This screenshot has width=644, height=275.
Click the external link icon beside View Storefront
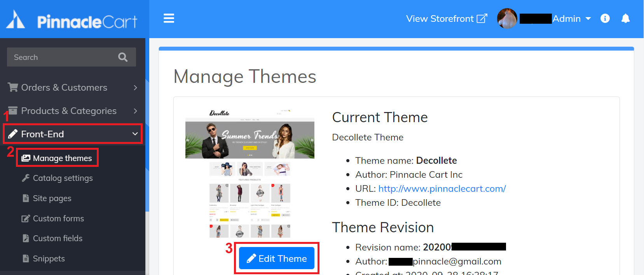coord(482,18)
